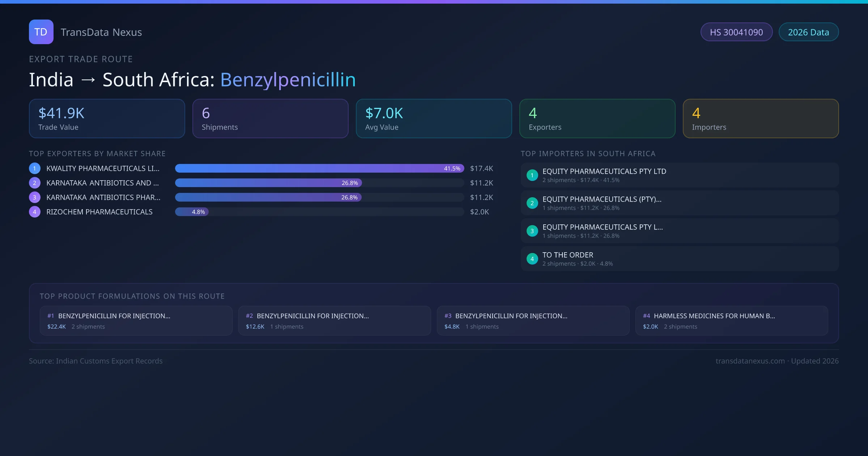This screenshot has height=456, width=868.
Task: Click importer badge 1 for Equity Pharmaceuticals Pty Ltd
Action: 532,175
